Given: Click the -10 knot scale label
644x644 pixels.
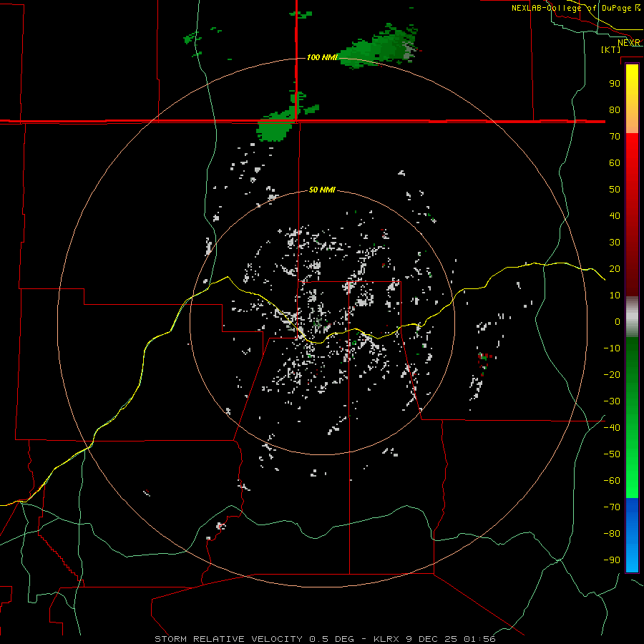Looking at the screenshot, I should [x=612, y=348].
